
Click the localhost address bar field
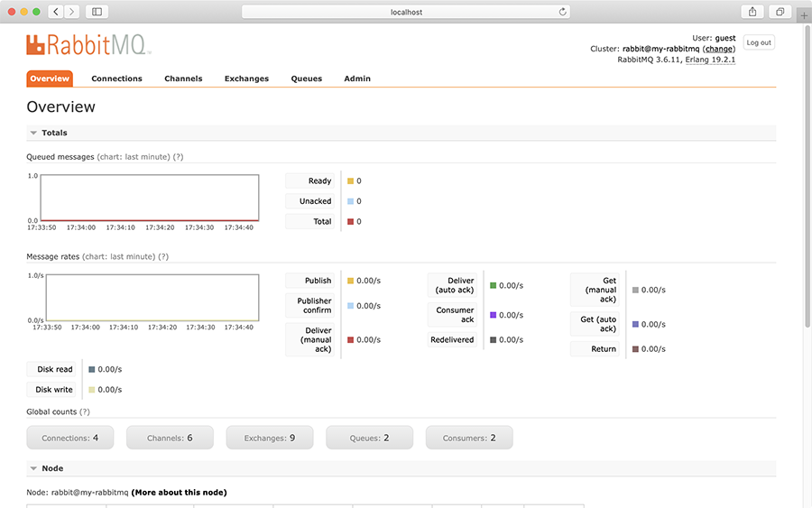406,12
